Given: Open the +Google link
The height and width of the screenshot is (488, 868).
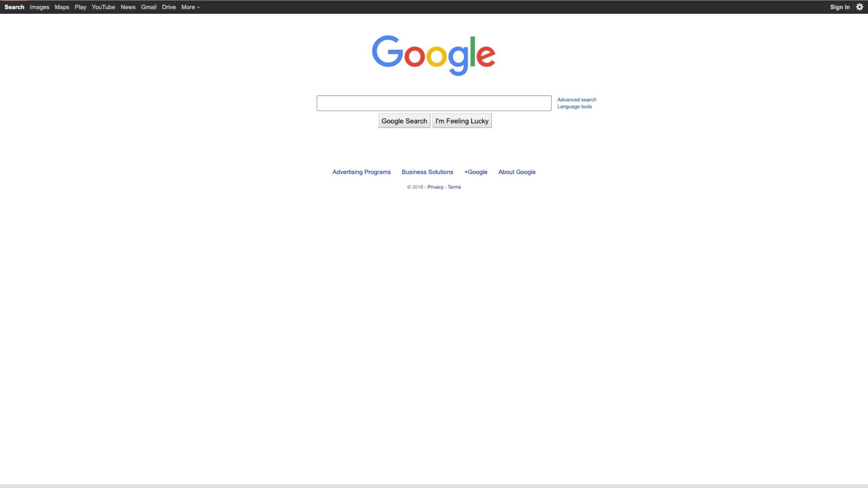Looking at the screenshot, I should pos(476,172).
